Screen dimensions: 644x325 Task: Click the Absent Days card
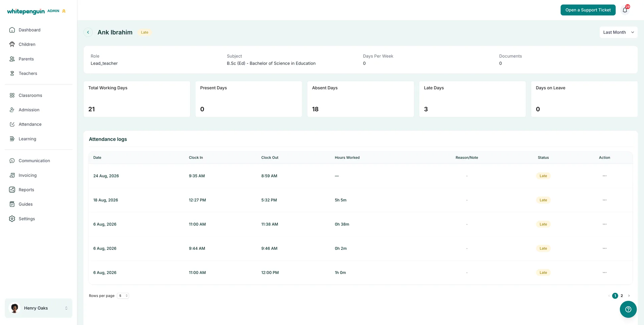pos(361,99)
